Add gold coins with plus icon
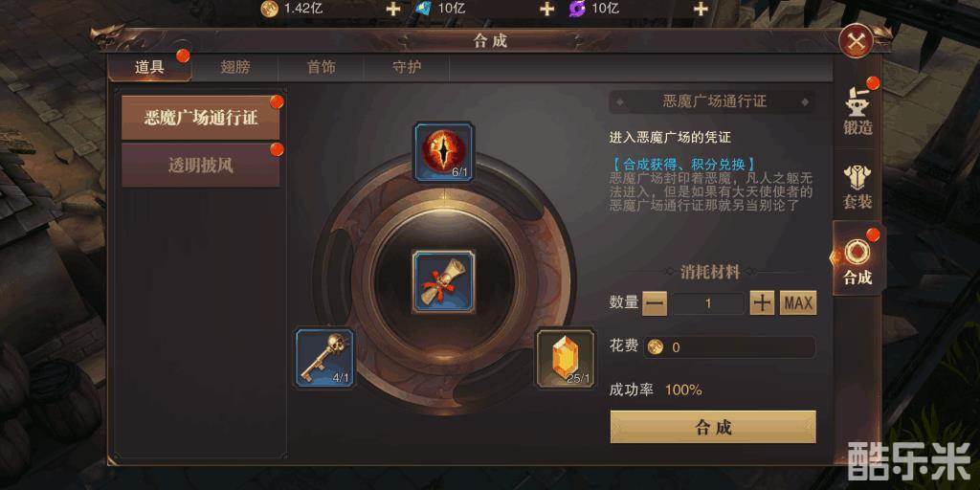The image size is (980, 490). click(393, 9)
